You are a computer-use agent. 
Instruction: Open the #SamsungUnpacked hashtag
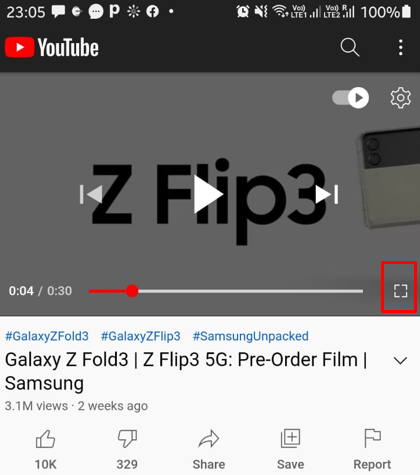point(251,336)
